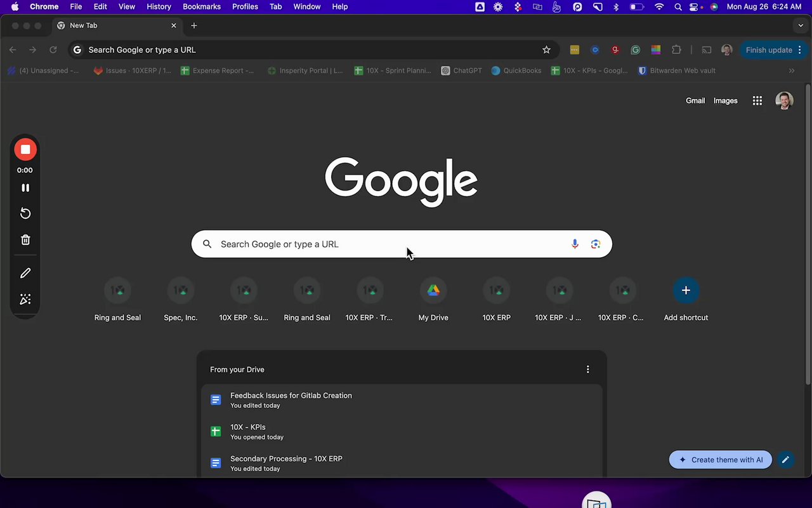Open Feedback Issues for Gitlab Creation document
The height and width of the screenshot is (508, 812).
402,400
